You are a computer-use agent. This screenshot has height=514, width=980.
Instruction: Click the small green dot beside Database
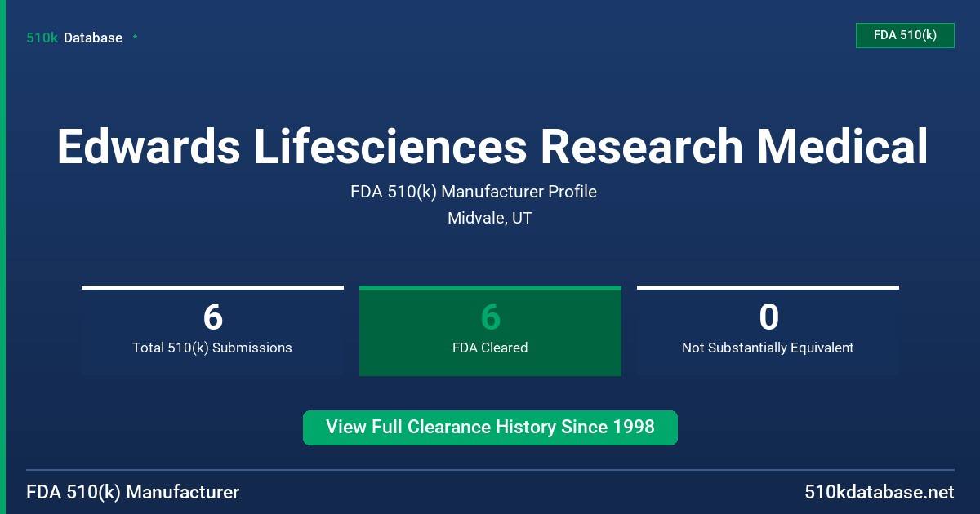tap(135, 37)
